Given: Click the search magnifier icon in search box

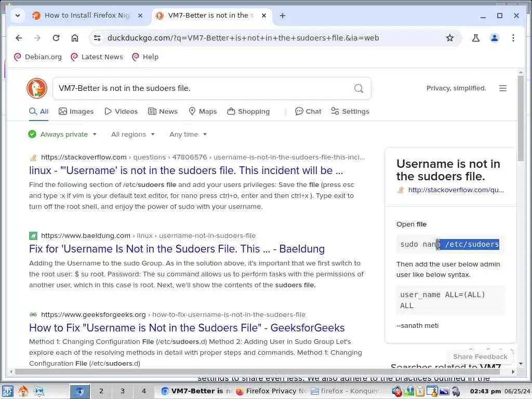Looking at the screenshot, I should 358,88.
